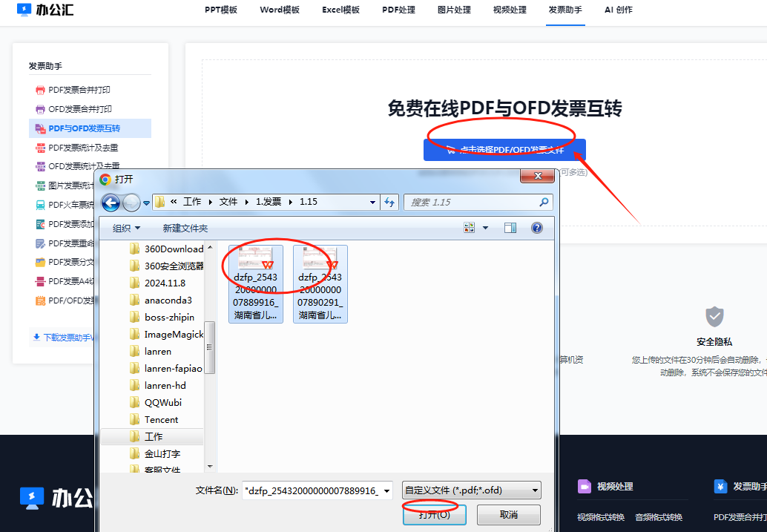Open the AI 创作 tab
The width and height of the screenshot is (767, 532).
point(619,10)
